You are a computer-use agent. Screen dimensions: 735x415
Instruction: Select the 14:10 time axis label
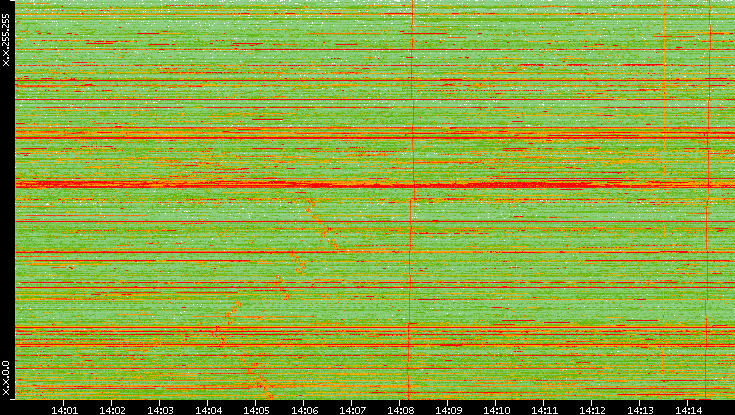[496, 410]
